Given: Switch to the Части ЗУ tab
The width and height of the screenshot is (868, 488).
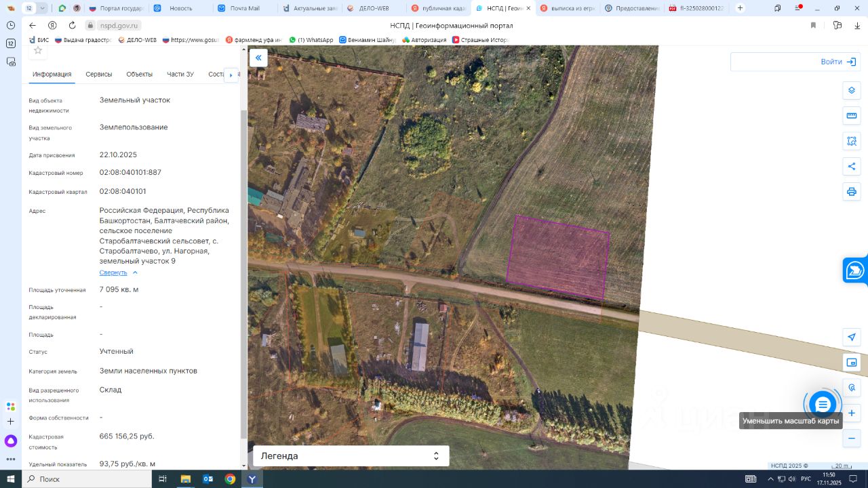Looking at the screenshot, I should pos(180,75).
